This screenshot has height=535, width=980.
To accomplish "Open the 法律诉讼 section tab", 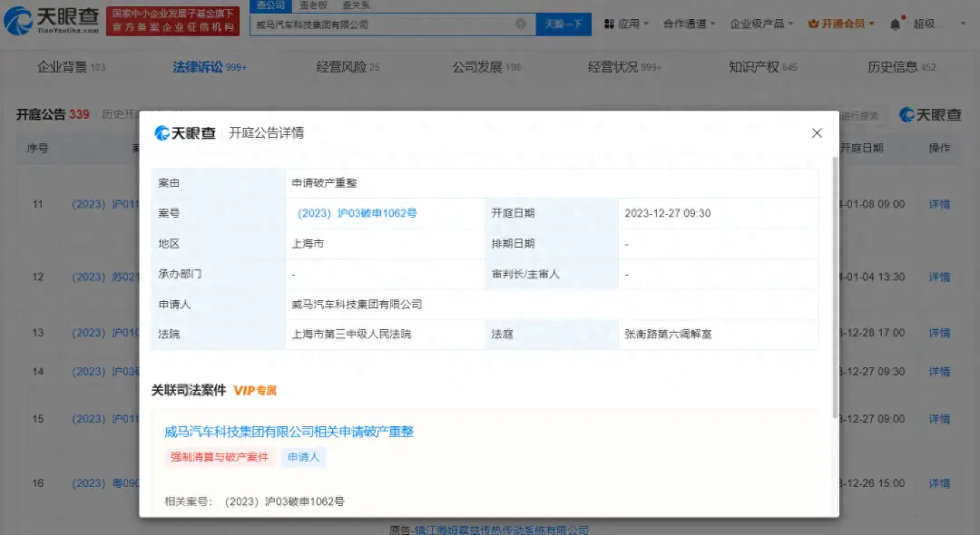I will click(210, 67).
